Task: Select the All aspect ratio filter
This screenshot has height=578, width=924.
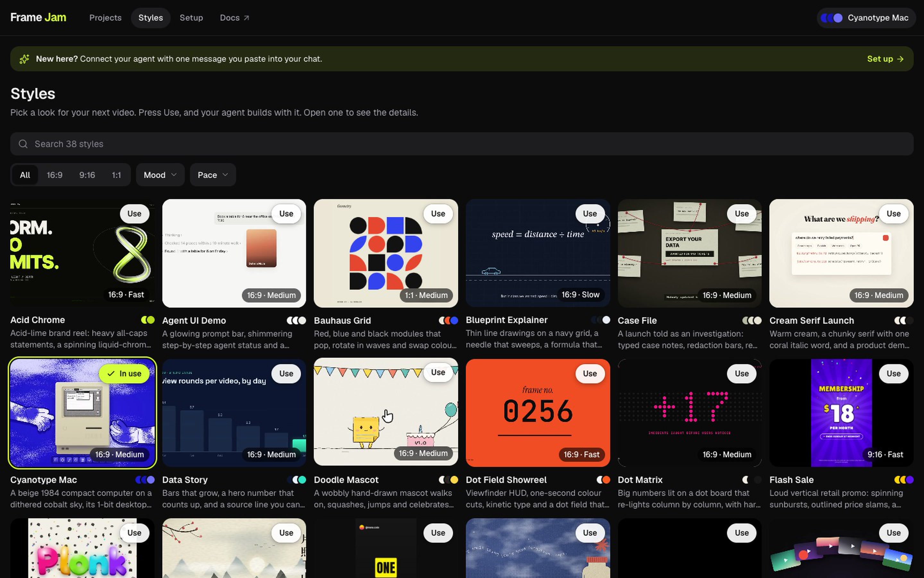Action: click(x=25, y=175)
